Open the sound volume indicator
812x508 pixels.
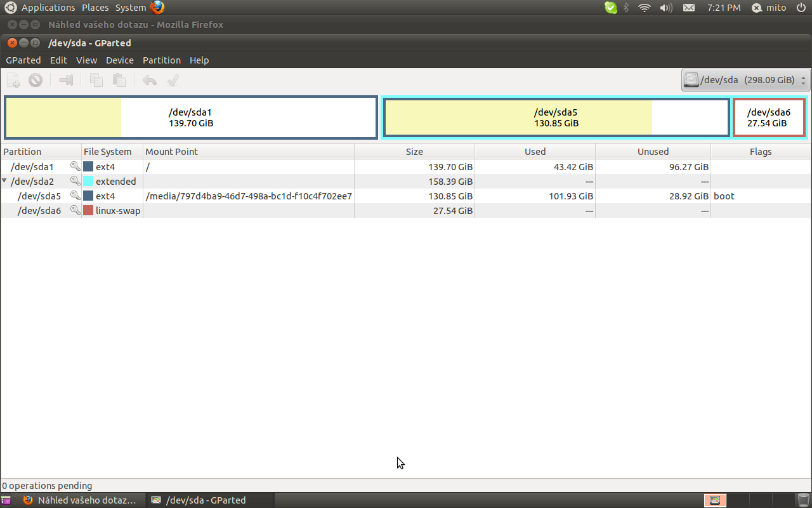pos(665,8)
